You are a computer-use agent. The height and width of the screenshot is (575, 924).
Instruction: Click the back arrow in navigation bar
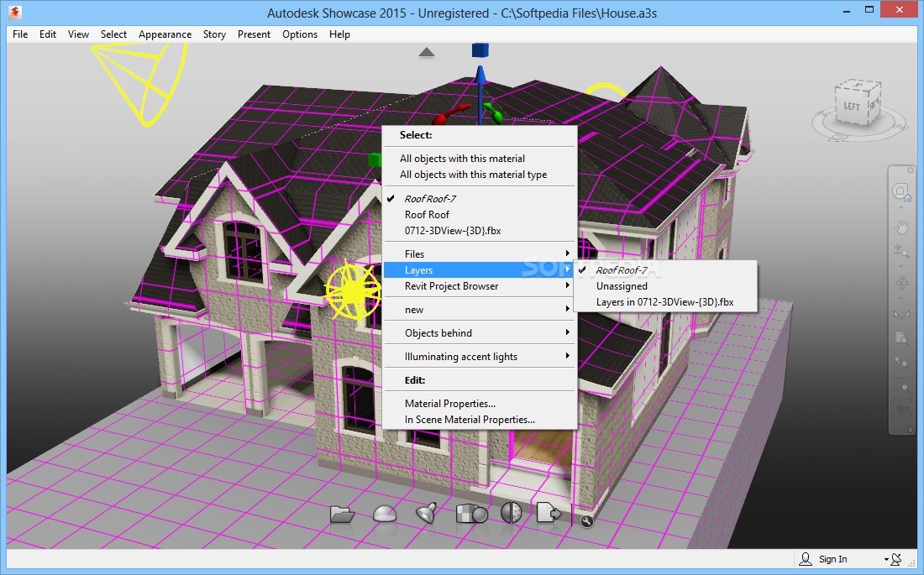tap(901, 408)
